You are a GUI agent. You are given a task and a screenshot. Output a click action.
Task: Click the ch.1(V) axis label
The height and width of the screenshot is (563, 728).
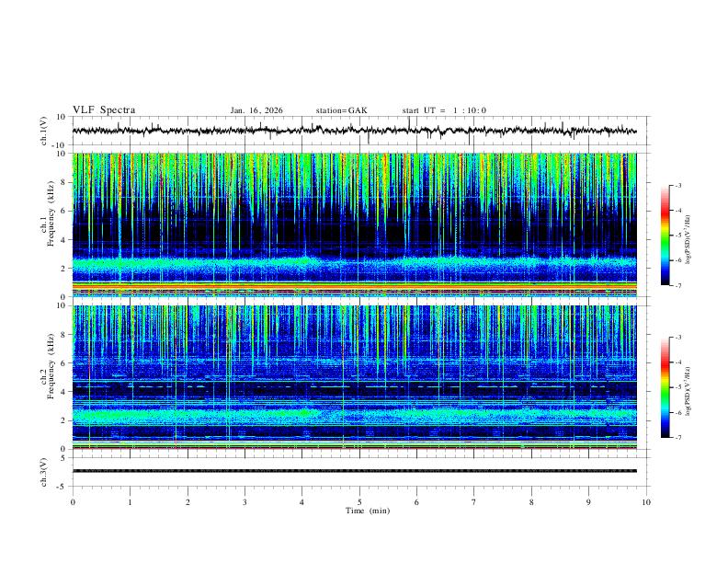[x=44, y=131]
